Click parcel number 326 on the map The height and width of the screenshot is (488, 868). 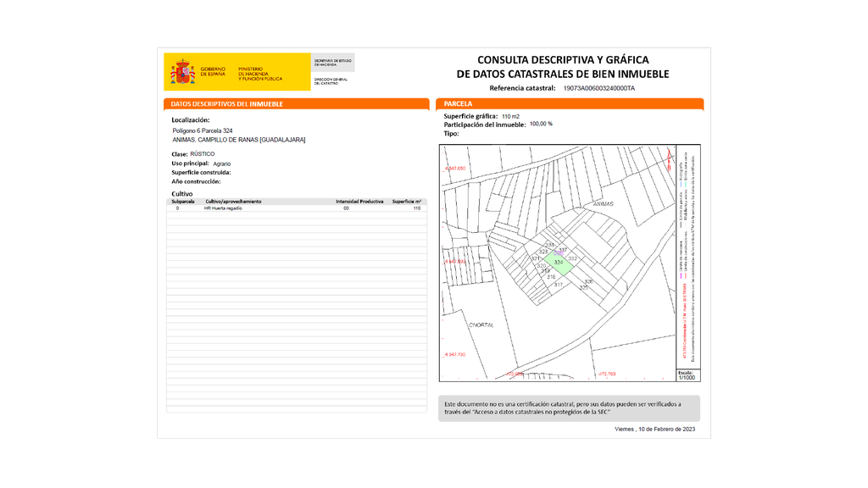(588, 281)
